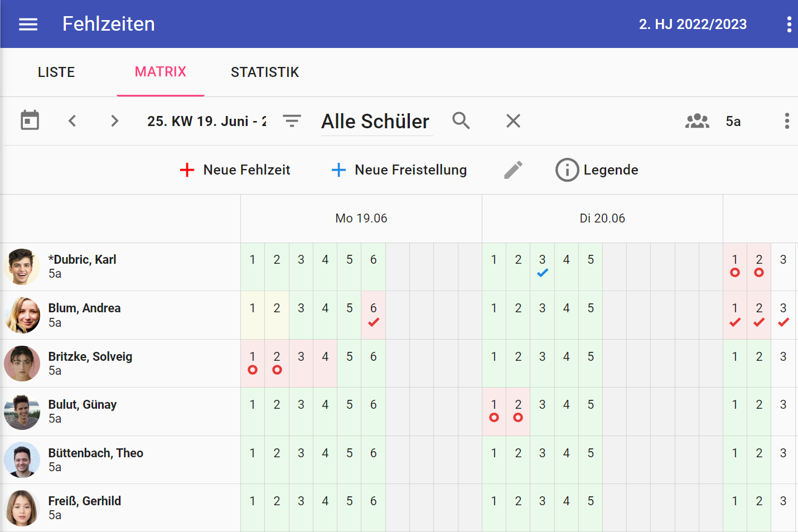Click the 25. KW week label

pyautogui.click(x=207, y=121)
